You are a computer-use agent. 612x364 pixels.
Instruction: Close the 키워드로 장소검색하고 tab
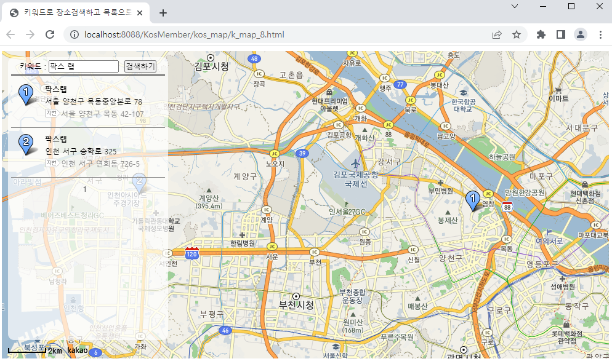(140, 13)
